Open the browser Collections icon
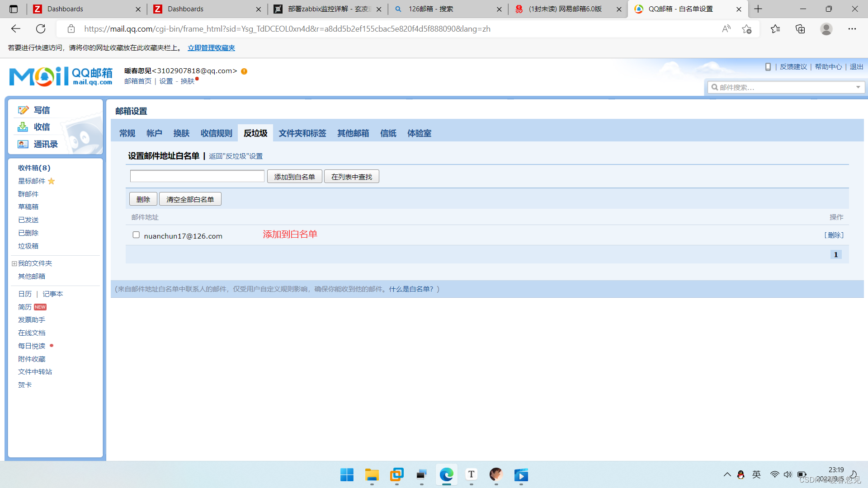Image resolution: width=868 pixels, height=488 pixels. 800,29
